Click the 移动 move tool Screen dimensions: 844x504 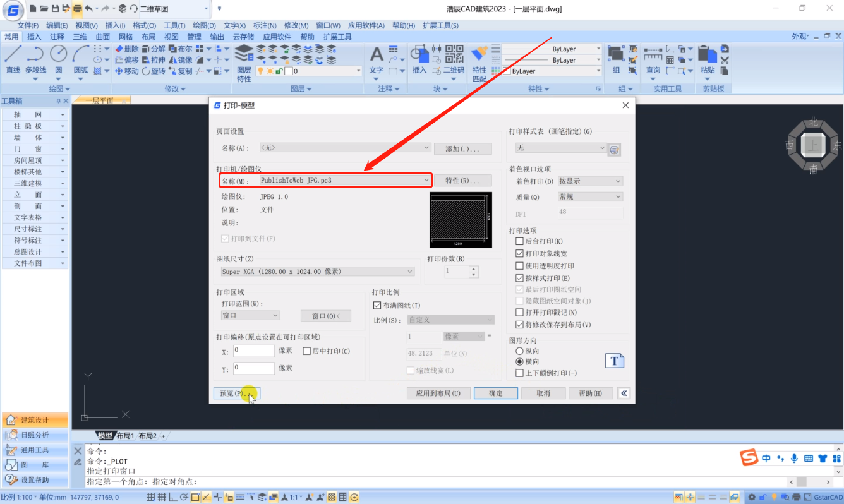coord(127,71)
